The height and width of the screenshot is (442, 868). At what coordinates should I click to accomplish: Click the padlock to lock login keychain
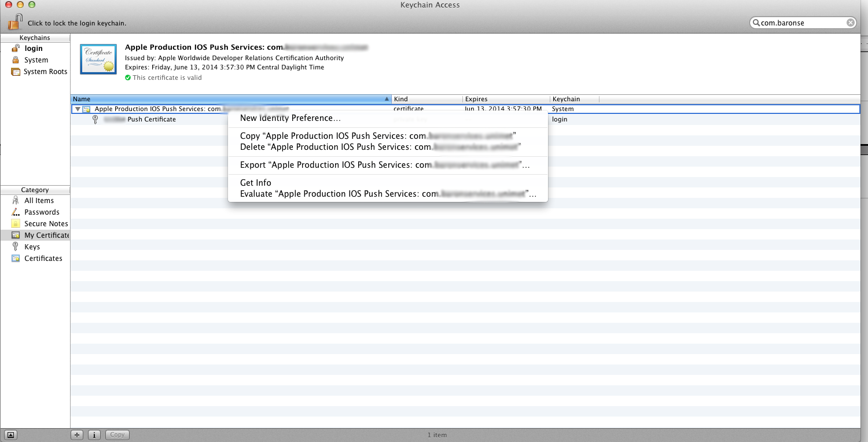[15, 23]
